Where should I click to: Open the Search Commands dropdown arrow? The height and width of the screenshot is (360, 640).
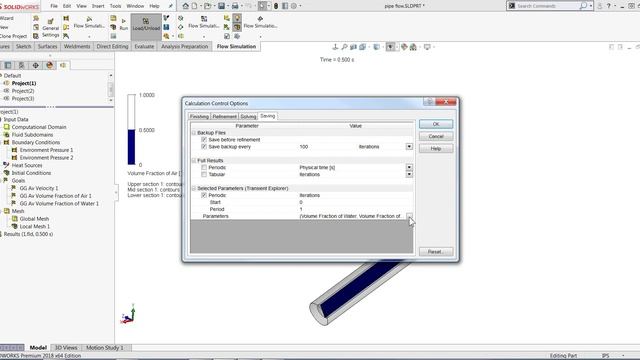[591, 6]
